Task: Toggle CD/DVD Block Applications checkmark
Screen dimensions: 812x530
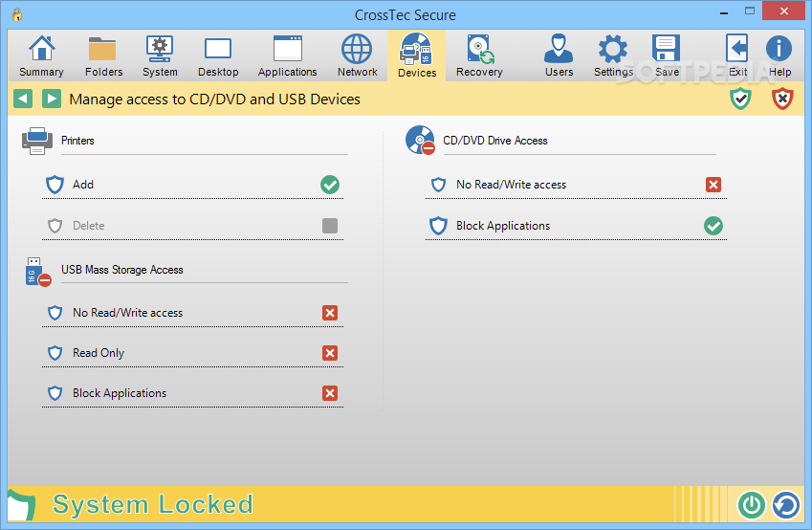Action: click(x=713, y=226)
